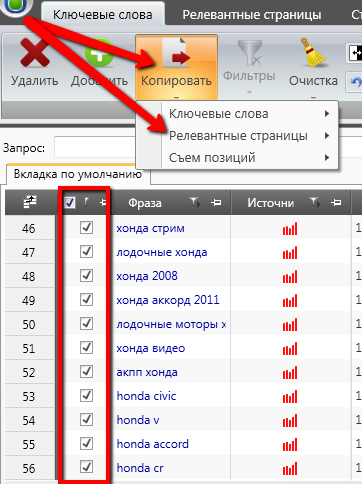Open the хонда аккорд 2011 phrase link
The width and height of the screenshot is (362, 484).
pyautogui.click(x=168, y=300)
